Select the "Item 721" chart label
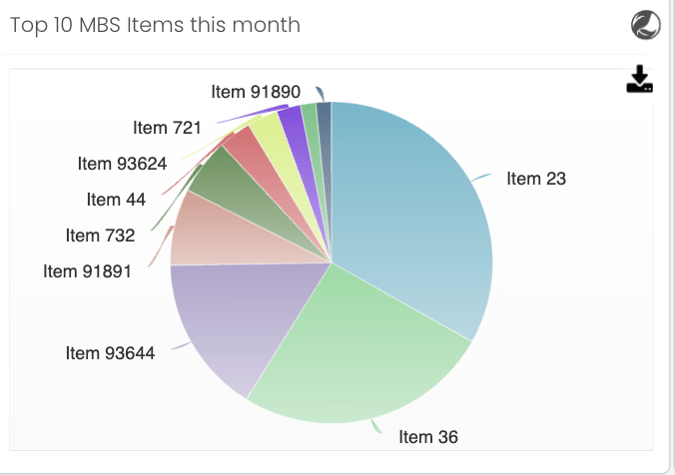675x475 pixels. pyautogui.click(x=167, y=127)
